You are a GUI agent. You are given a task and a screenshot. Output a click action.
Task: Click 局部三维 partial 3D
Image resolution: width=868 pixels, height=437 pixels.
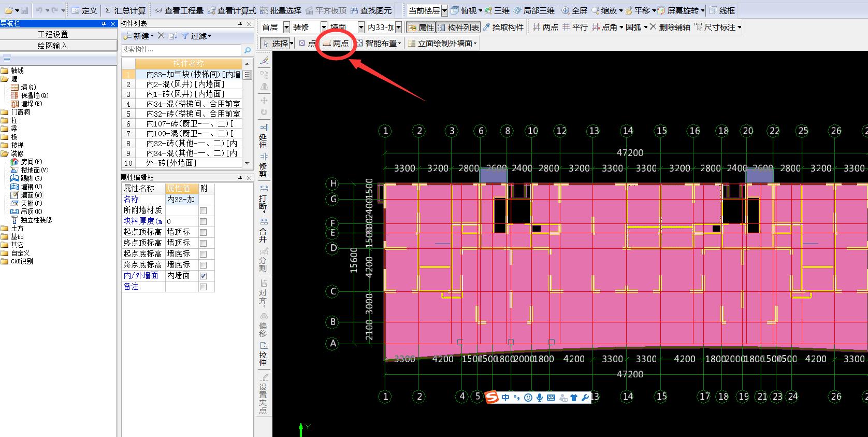pyautogui.click(x=534, y=10)
